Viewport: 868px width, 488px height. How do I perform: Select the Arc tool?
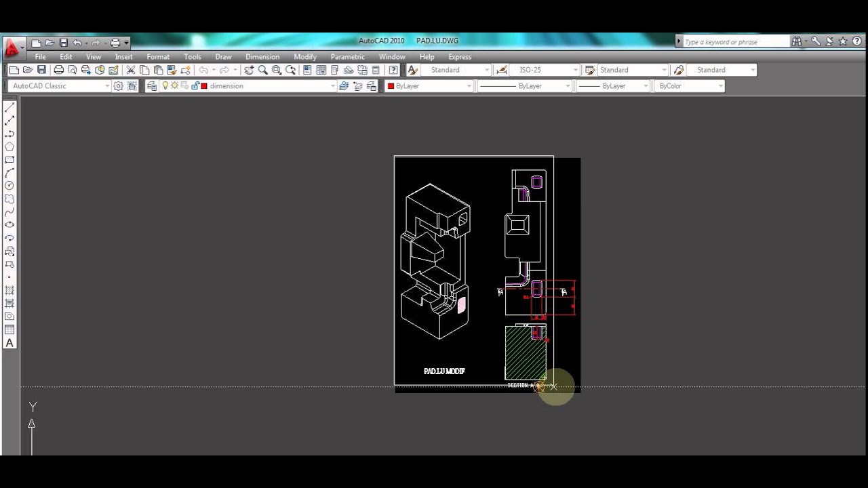pyautogui.click(x=9, y=173)
